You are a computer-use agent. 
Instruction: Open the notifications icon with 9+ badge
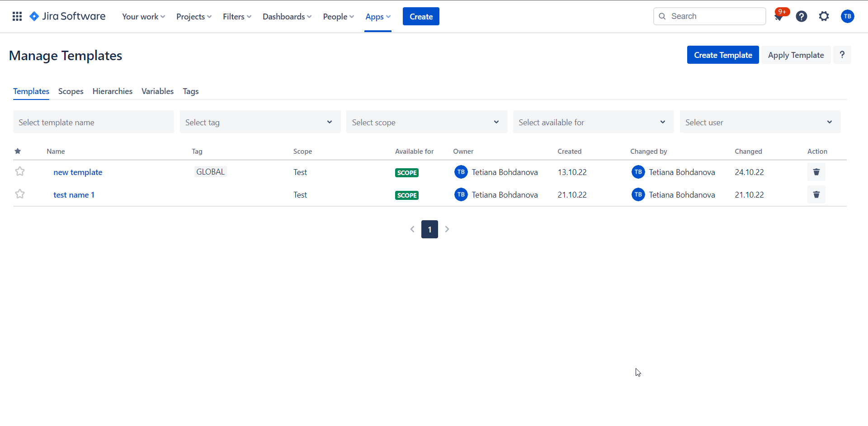coord(779,17)
